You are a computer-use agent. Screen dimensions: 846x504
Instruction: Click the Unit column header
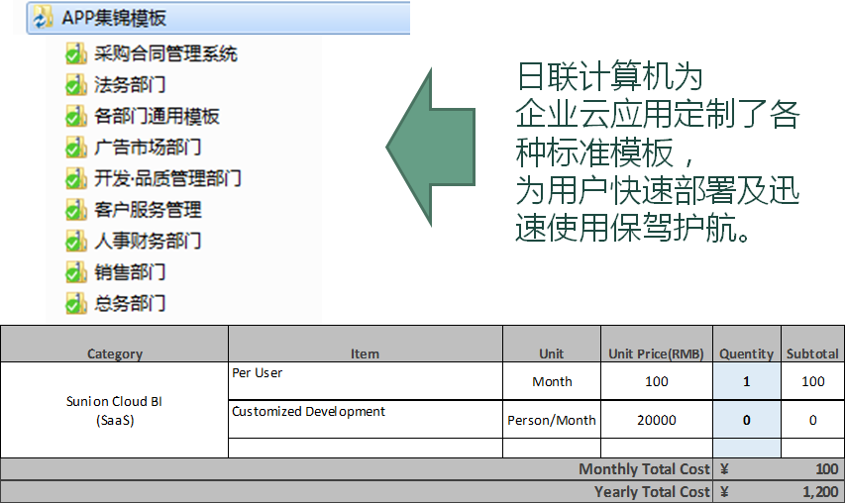[x=552, y=344]
